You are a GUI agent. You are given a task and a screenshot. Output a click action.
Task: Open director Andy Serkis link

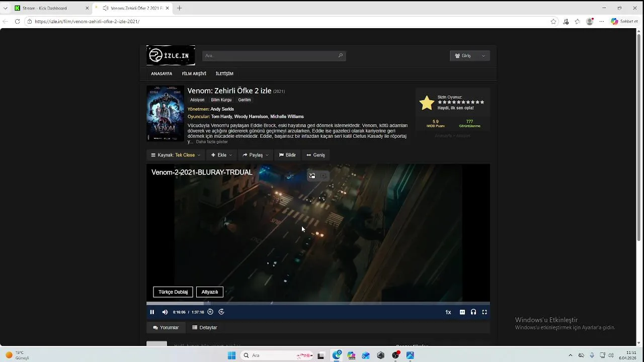click(x=222, y=109)
